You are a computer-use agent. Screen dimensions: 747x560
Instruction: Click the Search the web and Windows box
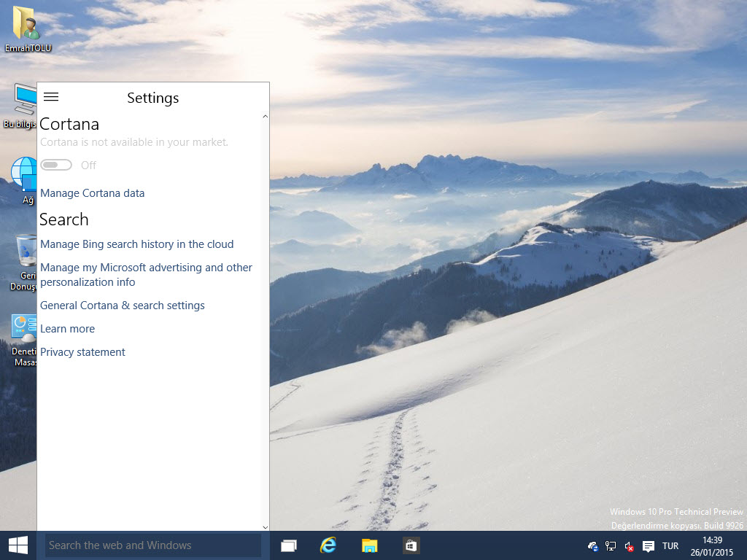(x=153, y=545)
